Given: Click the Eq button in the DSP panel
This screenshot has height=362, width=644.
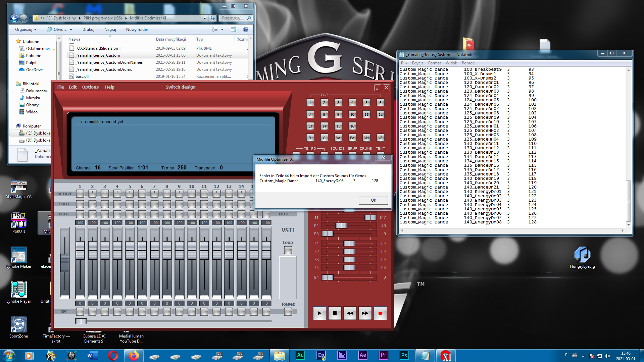Looking at the screenshot, I should (352, 138).
